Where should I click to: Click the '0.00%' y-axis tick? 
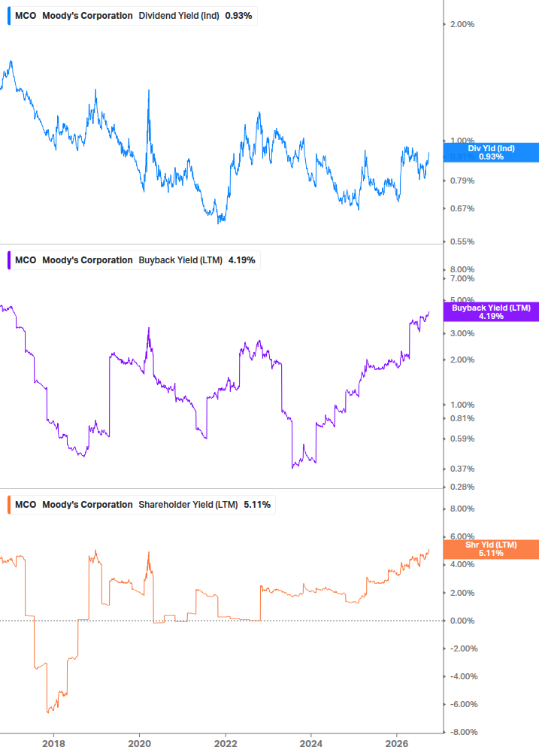[x=462, y=621]
